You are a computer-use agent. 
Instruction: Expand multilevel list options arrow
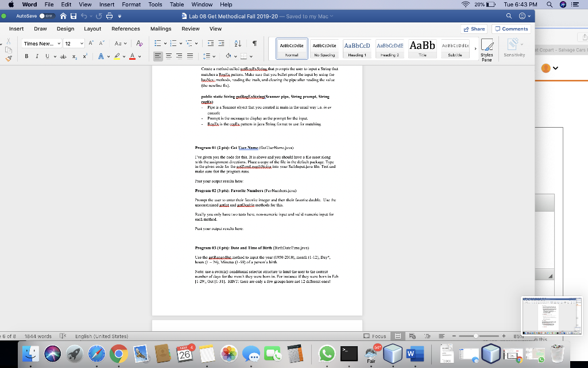pyautogui.click(x=196, y=44)
